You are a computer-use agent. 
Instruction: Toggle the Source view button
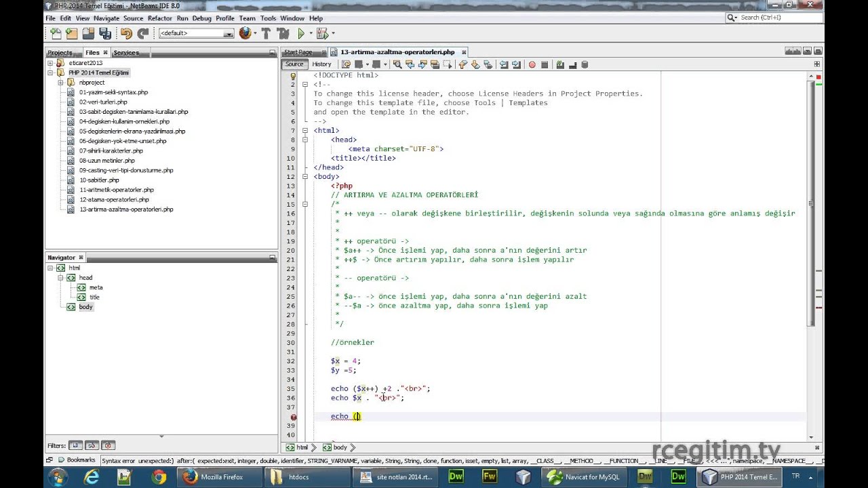point(294,64)
